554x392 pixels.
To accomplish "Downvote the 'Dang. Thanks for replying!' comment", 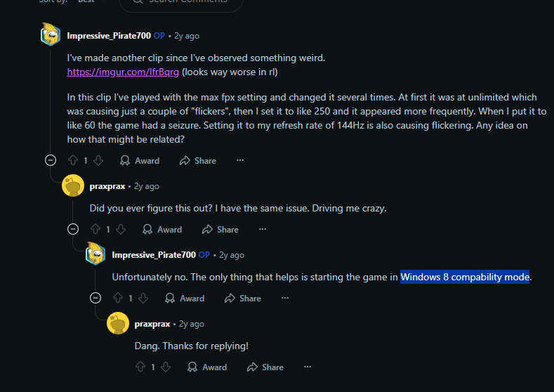I will click(x=166, y=367).
